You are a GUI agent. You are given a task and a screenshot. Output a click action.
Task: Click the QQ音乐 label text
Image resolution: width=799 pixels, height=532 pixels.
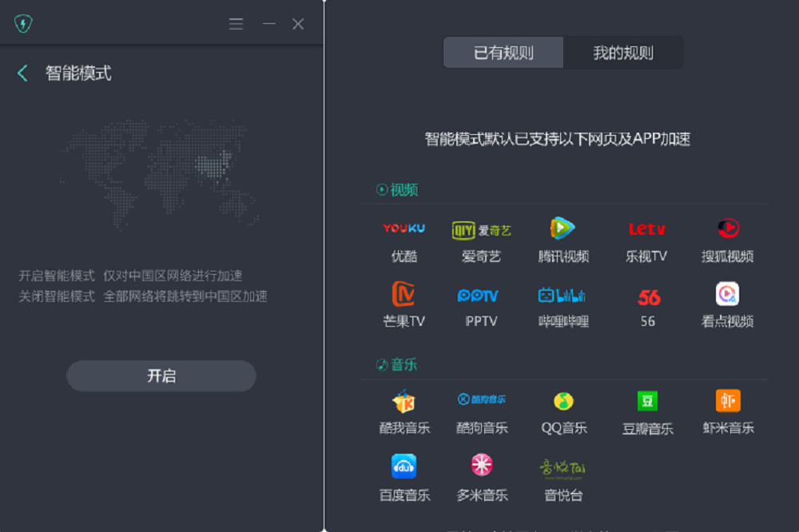[x=564, y=427]
